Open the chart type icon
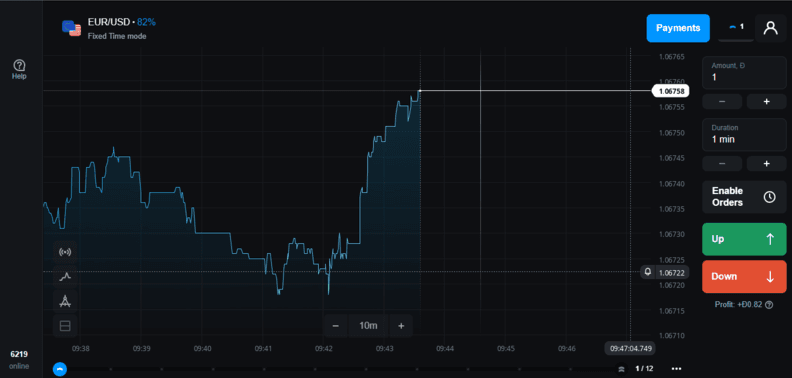The height and width of the screenshot is (378, 792). coord(65,276)
